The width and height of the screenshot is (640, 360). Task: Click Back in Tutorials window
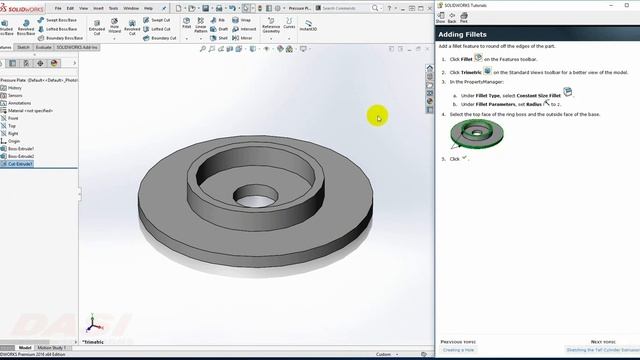[452, 18]
